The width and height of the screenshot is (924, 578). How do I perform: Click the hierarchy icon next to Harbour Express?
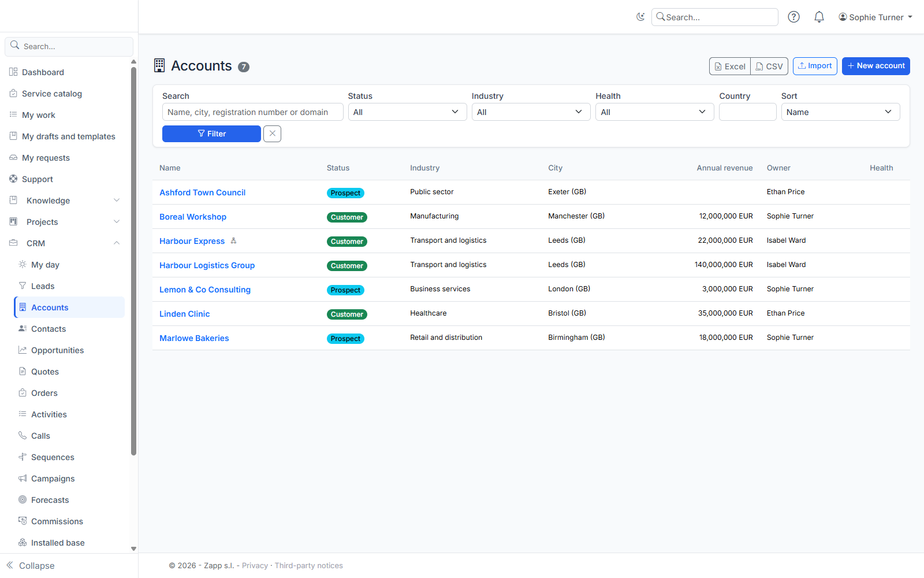pos(233,240)
